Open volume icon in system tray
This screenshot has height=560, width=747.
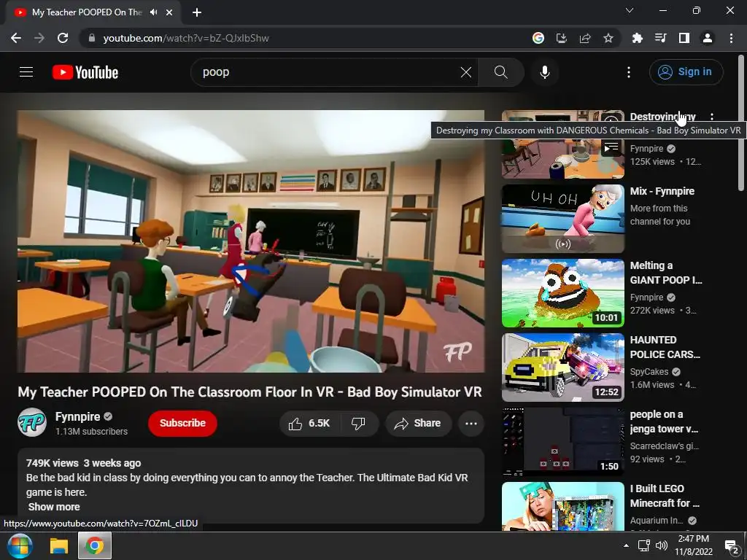pyautogui.click(x=661, y=545)
